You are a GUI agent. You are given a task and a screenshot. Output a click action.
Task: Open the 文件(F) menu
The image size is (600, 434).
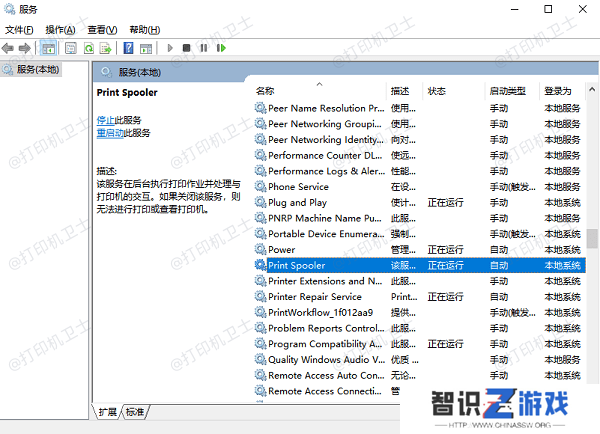(x=20, y=30)
